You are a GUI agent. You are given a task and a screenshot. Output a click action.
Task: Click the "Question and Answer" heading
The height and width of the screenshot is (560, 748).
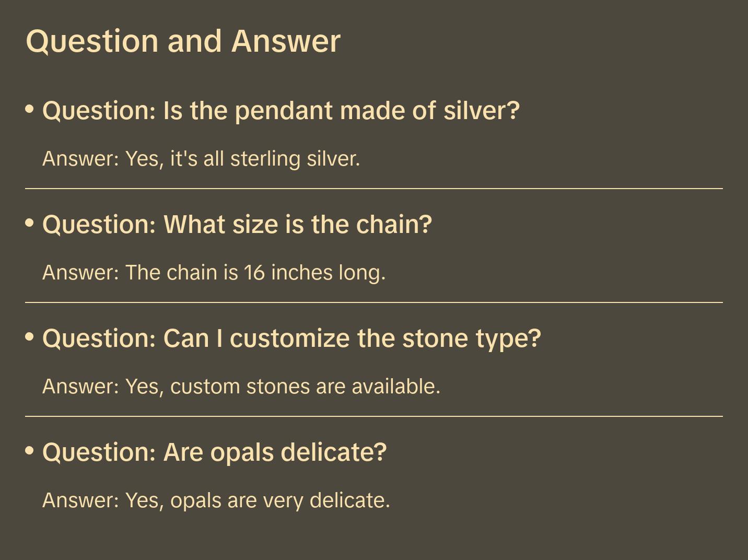coord(183,41)
